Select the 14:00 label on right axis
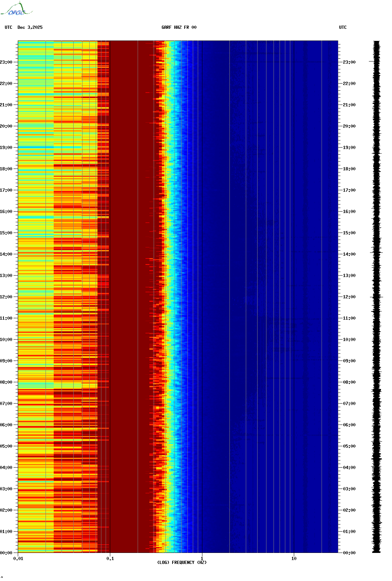Viewport: 392px width, 581px height. (x=349, y=254)
